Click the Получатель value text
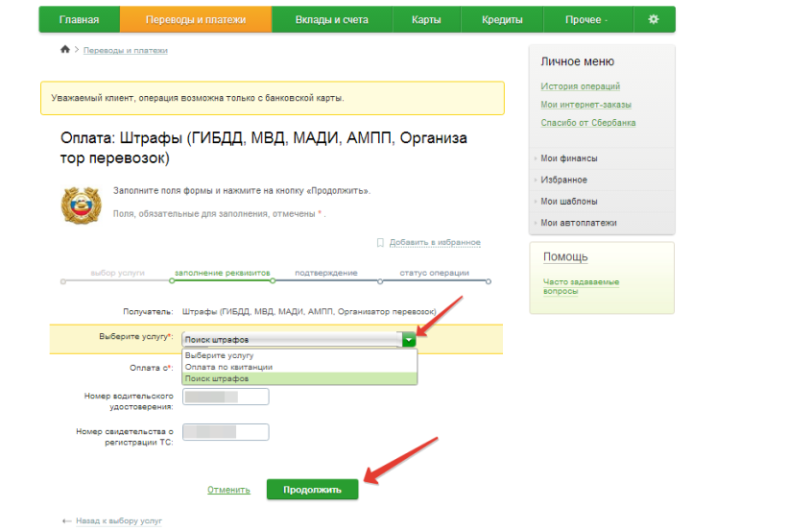The height and width of the screenshot is (531, 812). (309, 311)
